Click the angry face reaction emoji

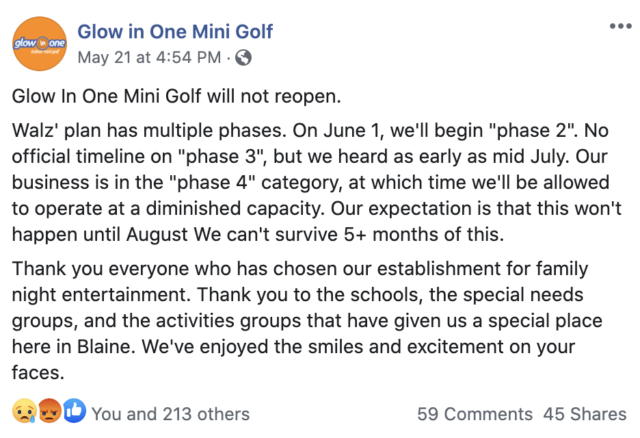(x=49, y=413)
